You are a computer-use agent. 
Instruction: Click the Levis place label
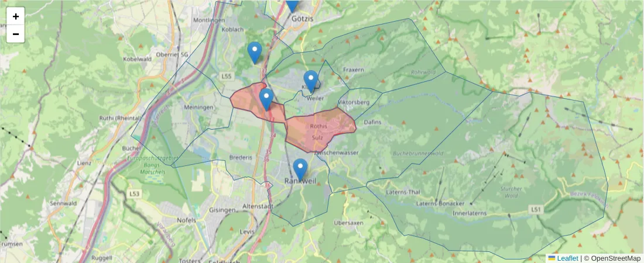tap(247, 232)
